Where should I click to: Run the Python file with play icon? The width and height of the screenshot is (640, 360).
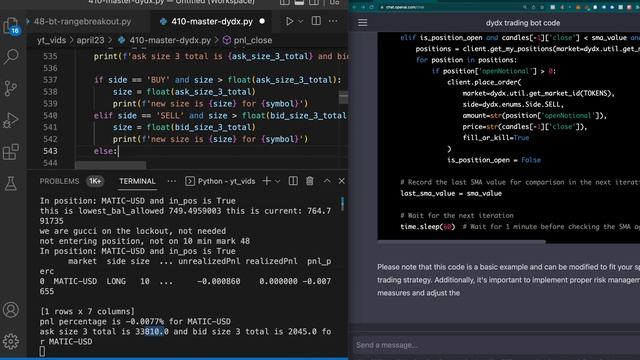pos(289,21)
